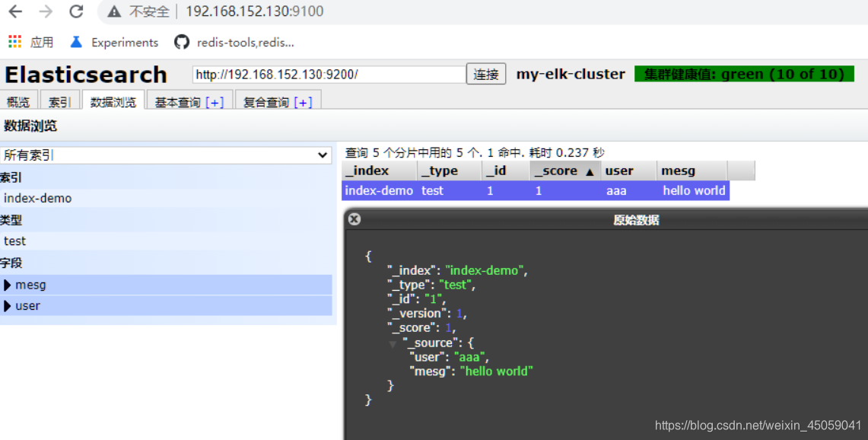This screenshot has height=440, width=868.
Task: Sort by _index column header
Action: (x=379, y=171)
